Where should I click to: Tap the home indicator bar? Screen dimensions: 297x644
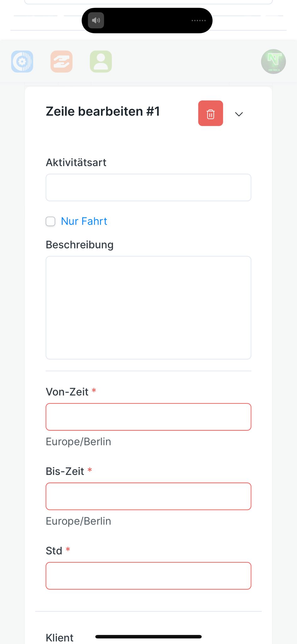[x=148, y=637]
